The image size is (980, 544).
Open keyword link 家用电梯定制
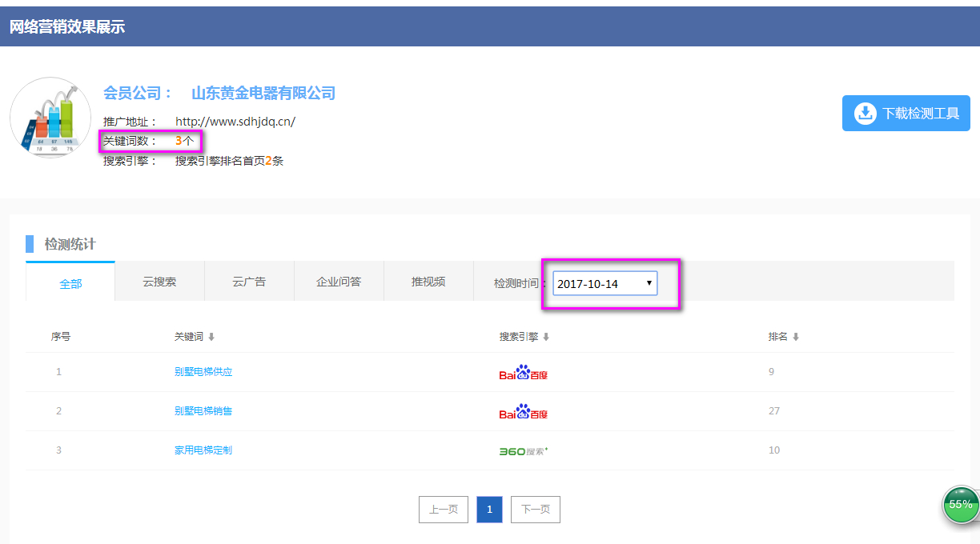[203, 450]
